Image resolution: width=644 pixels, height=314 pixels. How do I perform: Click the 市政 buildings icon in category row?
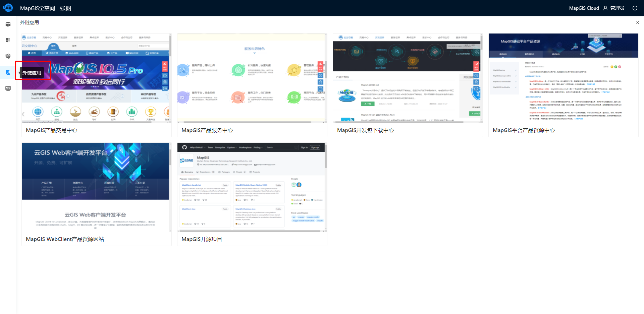(x=132, y=112)
